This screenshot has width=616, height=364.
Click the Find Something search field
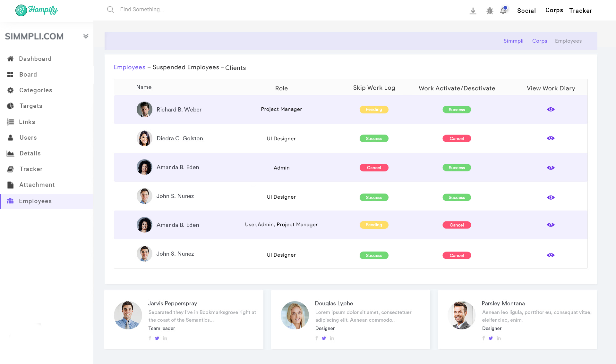point(142,10)
